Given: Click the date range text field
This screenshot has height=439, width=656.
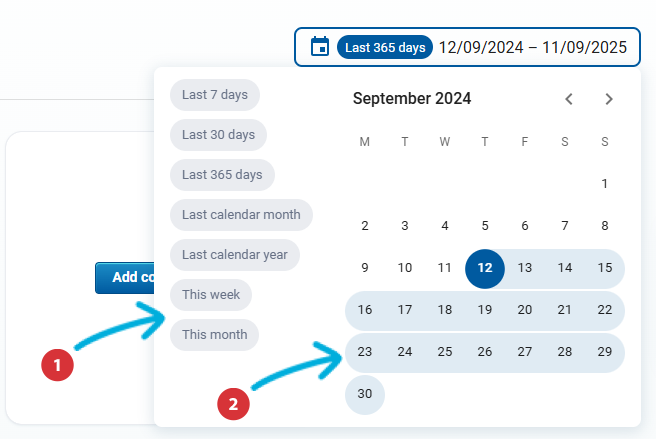Looking at the screenshot, I should click(532, 47).
